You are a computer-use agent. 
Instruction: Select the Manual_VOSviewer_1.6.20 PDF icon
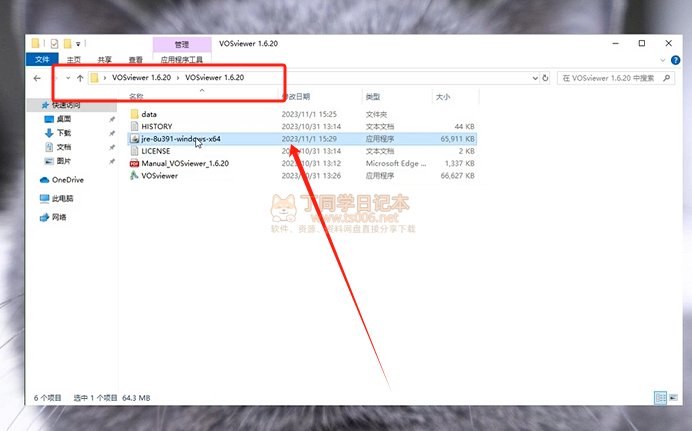tap(135, 163)
